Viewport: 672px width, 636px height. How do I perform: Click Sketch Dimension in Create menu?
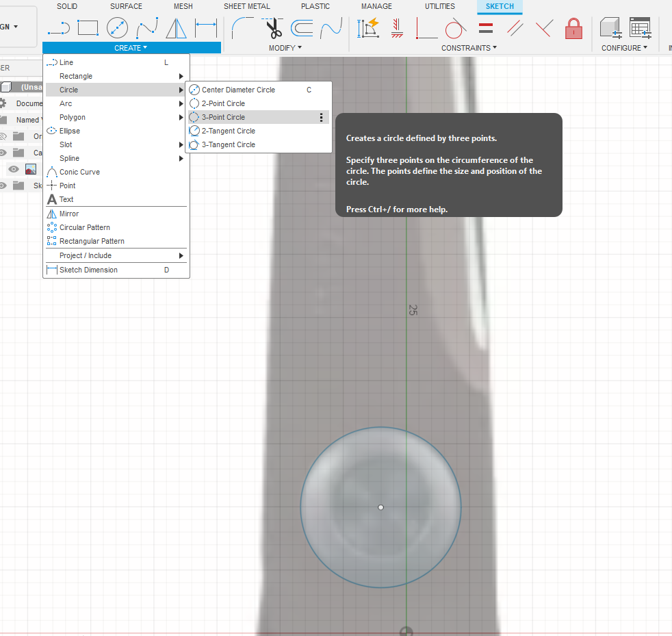click(x=88, y=270)
